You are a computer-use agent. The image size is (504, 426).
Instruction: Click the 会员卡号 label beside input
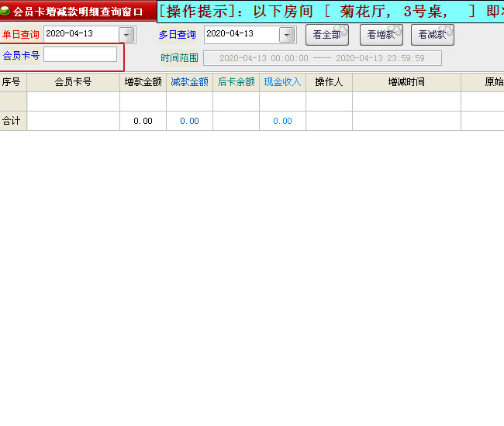(21, 55)
